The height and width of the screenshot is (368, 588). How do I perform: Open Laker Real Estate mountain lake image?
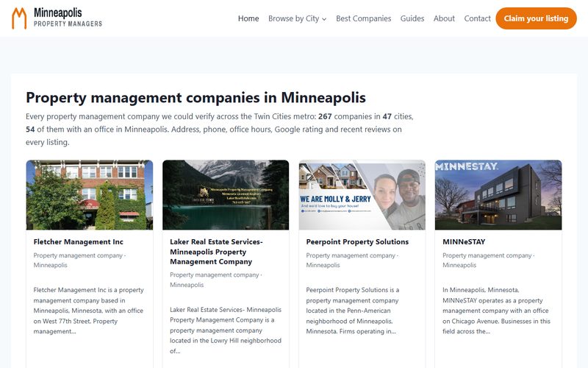(226, 195)
